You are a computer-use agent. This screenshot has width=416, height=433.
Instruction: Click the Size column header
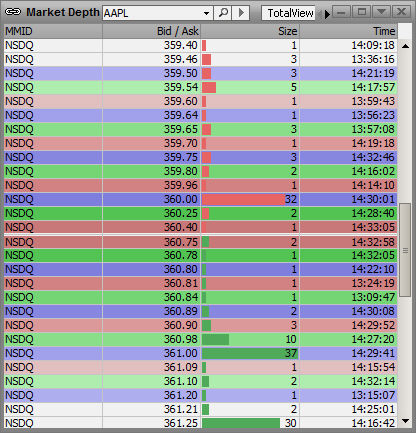250,31
